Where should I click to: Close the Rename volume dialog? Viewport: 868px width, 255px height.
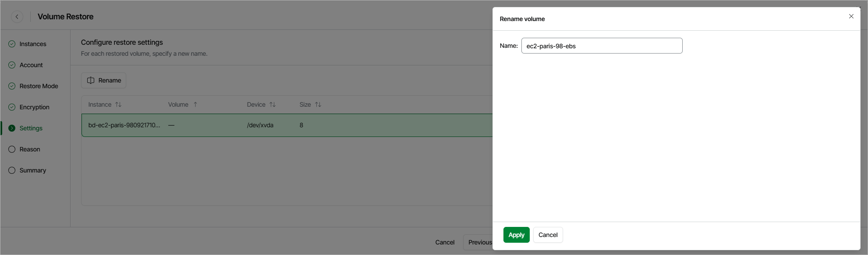(851, 17)
